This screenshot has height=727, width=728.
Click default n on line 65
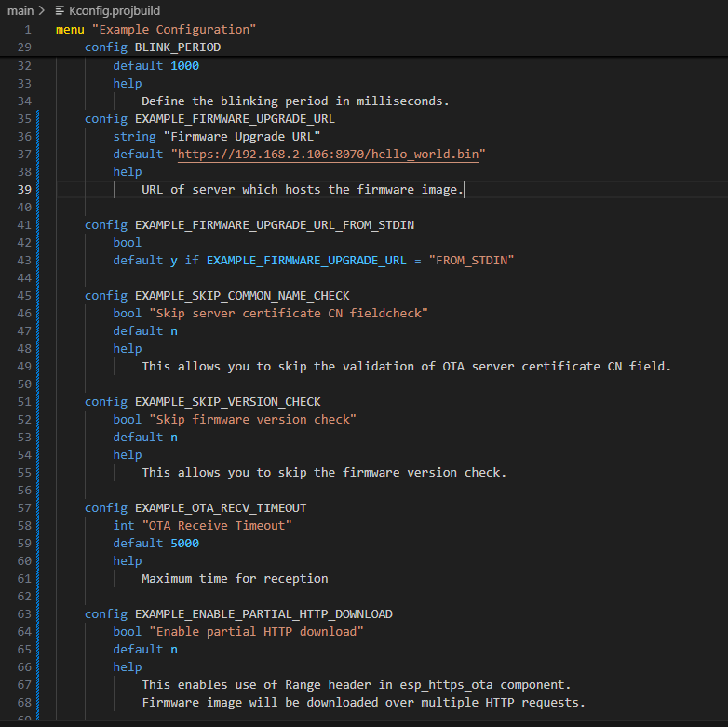(x=145, y=650)
